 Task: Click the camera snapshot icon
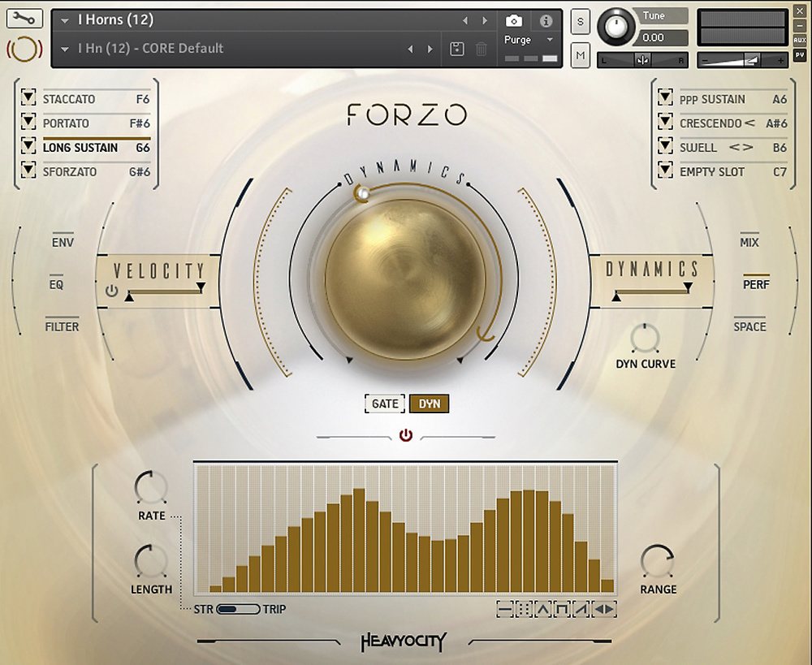click(513, 21)
